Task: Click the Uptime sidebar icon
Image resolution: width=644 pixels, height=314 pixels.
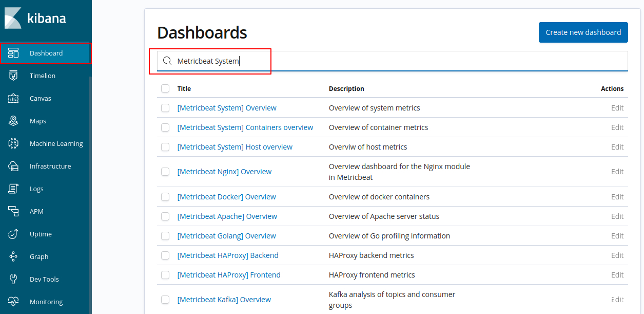Action: point(13,234)
